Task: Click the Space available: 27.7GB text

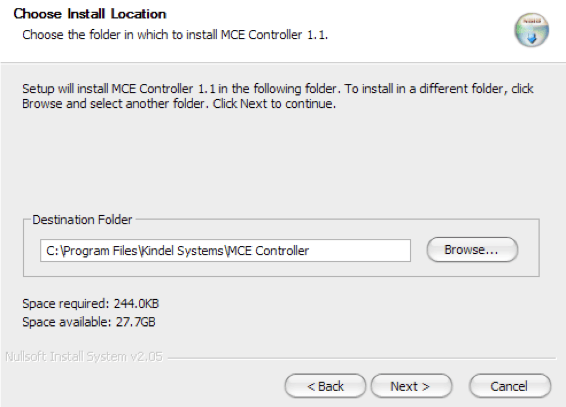Action: tap(89, 322)
